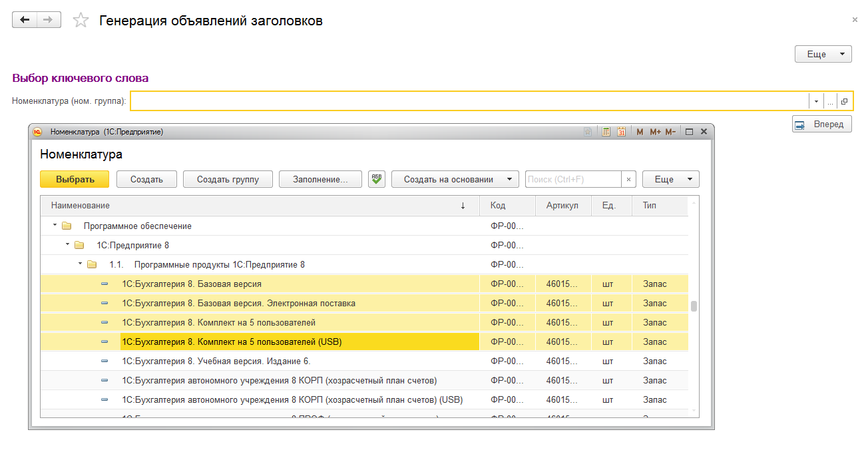868x470 pixels.
Task: Click item icon of Учебная версия row
Action: [105, 361]
